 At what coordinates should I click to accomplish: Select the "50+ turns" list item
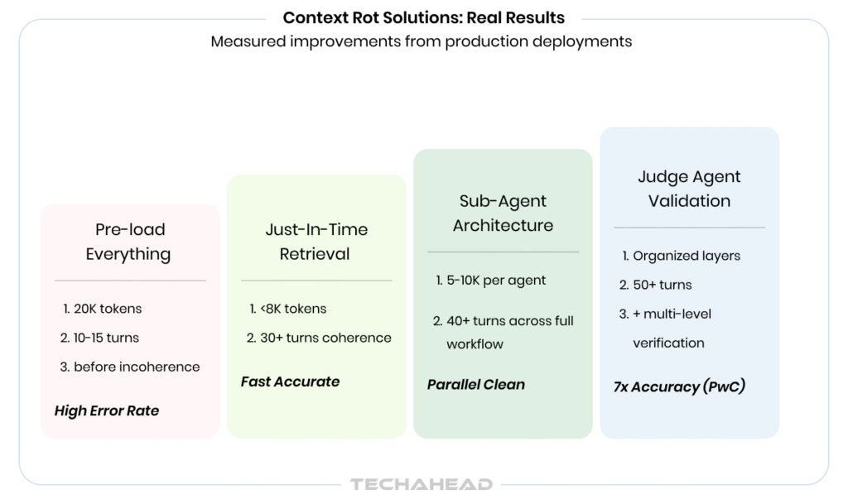pos(662,285)
